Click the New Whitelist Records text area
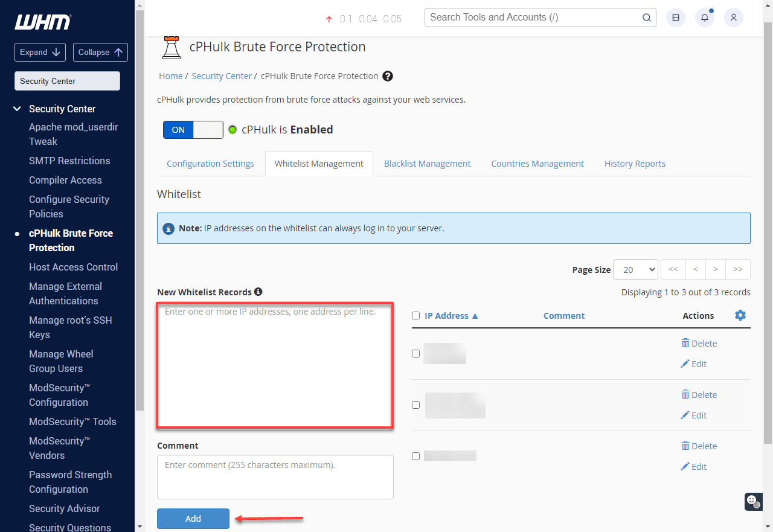773x532 pixels. point(275,366)
